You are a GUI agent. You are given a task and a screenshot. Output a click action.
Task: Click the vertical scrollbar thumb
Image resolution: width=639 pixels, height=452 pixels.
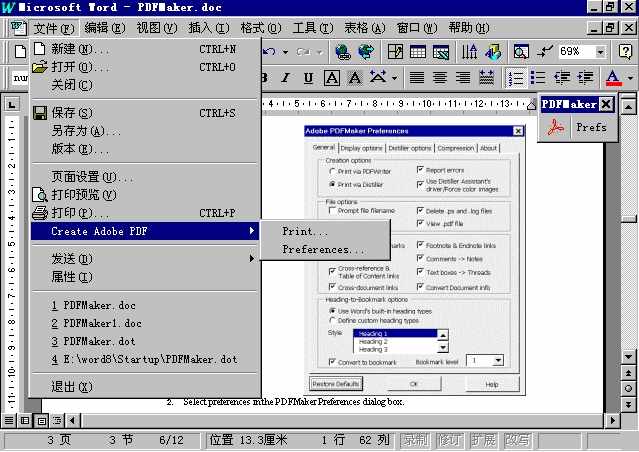pos(628,218)
